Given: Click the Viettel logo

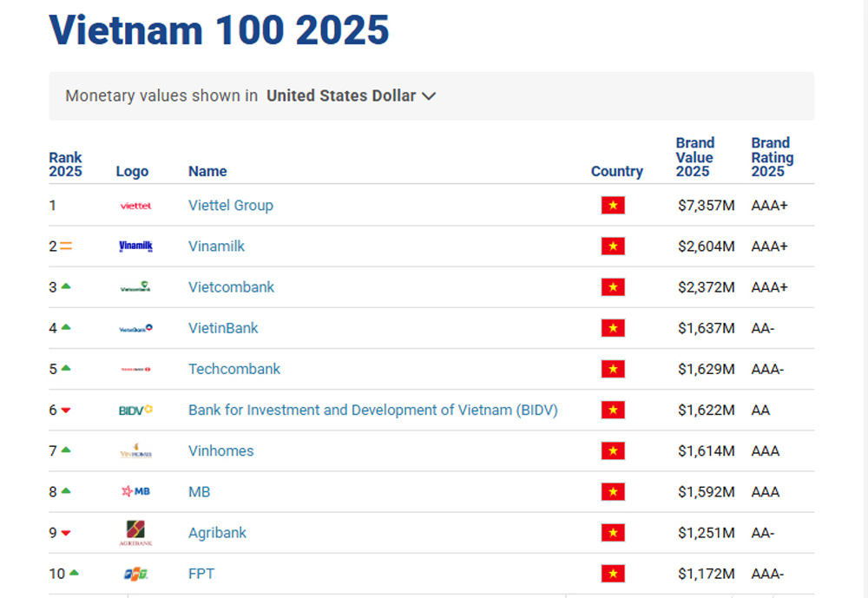Looking at the screenshot, I should 135,206.
